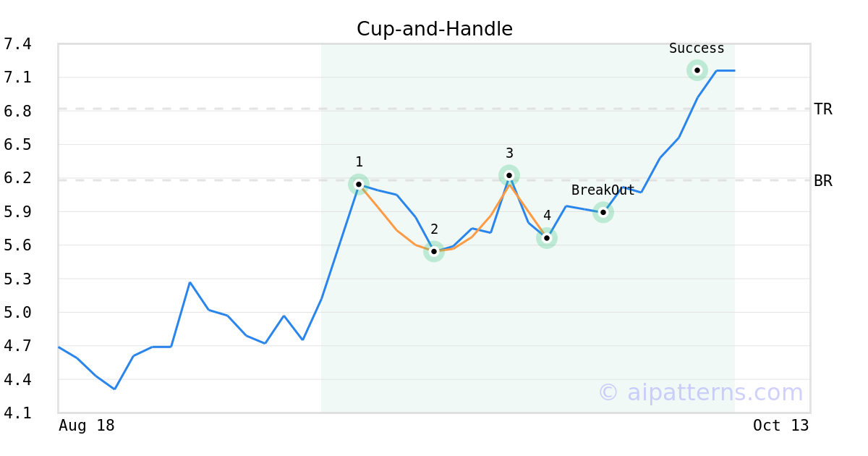Select the point 4 handle-low marker
Screen dimensions: 868x456
tap(547, 238)
